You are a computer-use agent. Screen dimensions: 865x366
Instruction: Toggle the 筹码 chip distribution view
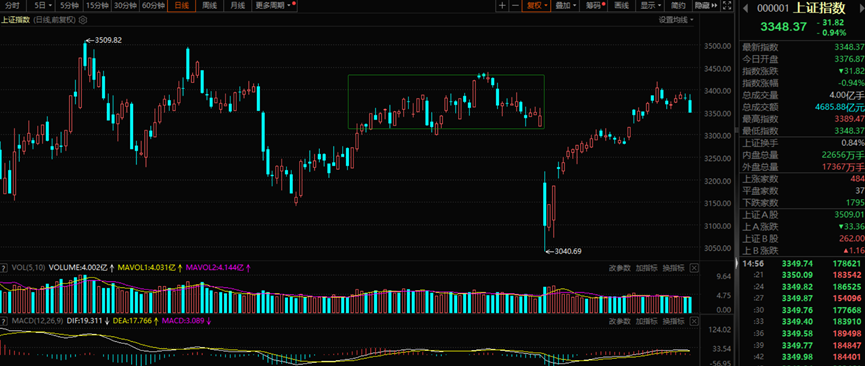(x=595, y=6)
